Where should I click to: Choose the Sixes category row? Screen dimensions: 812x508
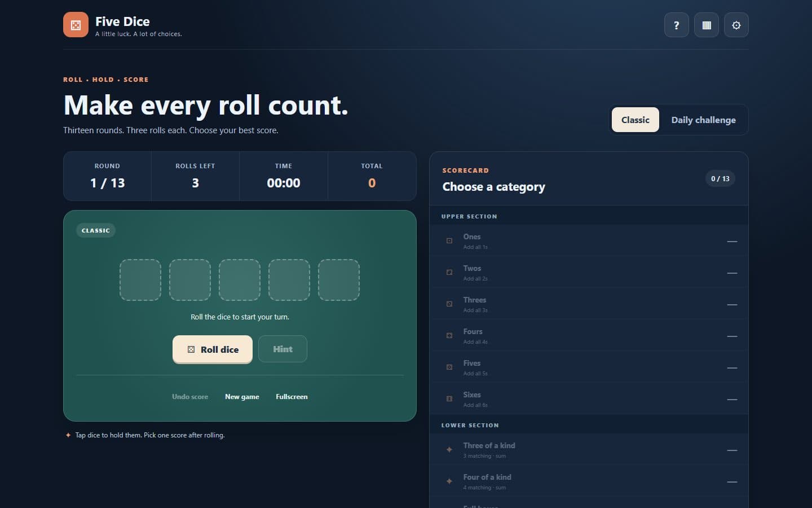589,399
